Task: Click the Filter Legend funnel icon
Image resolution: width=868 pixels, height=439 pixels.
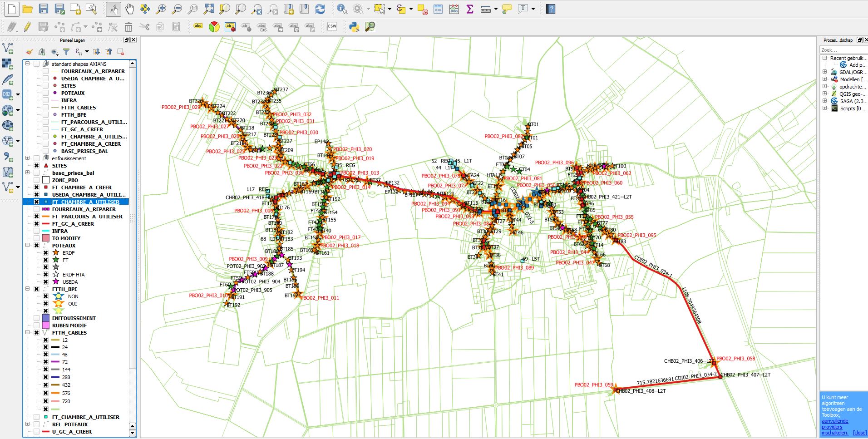Action: click(x=66, y=52)
